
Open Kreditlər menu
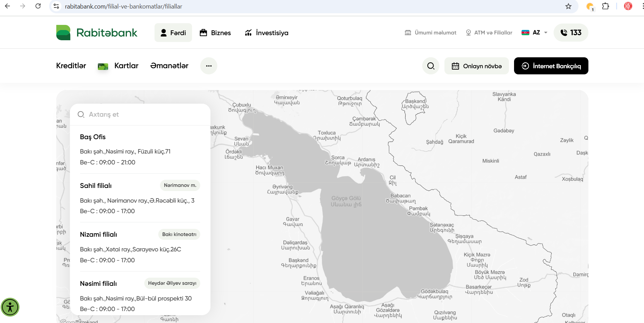(x=71, y=66)
